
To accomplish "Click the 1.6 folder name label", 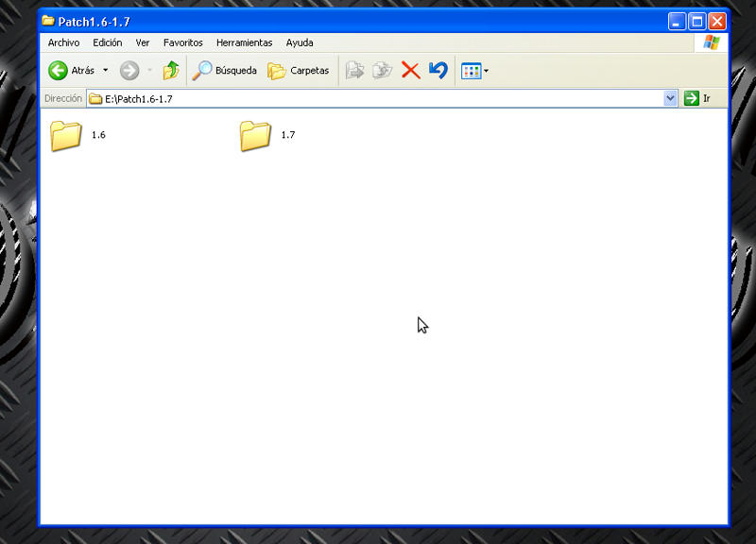I will click(x=98, y=135).
